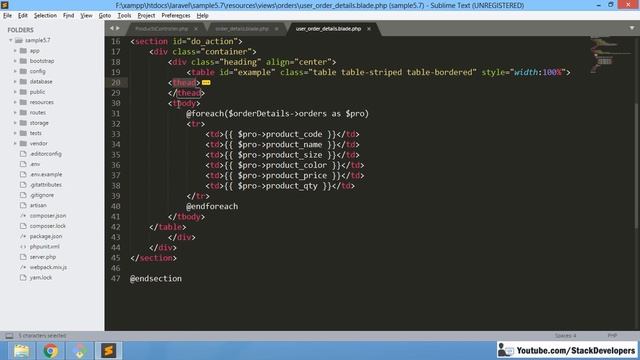Open yarn.lock in the sidebar
Screen dimensions: 640x360
click(40, 278)
